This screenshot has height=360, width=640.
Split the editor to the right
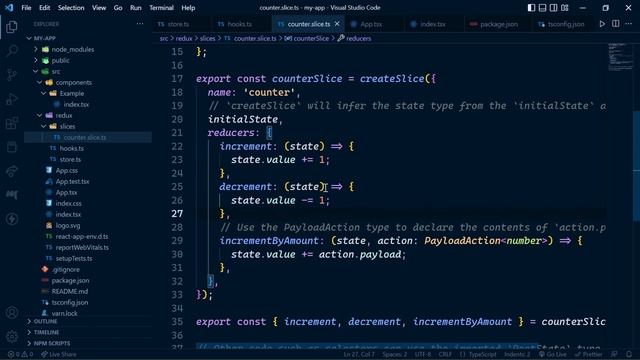[616, 24]
